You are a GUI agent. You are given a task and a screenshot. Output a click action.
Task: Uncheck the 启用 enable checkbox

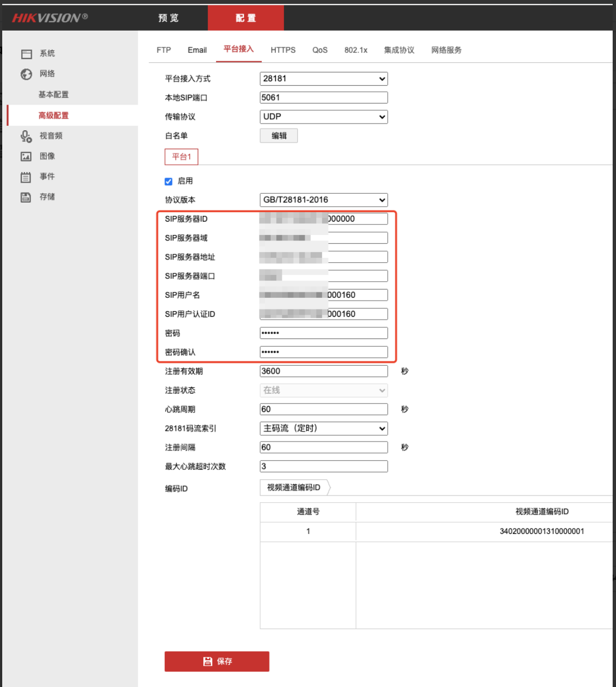[x=169, y=181]
